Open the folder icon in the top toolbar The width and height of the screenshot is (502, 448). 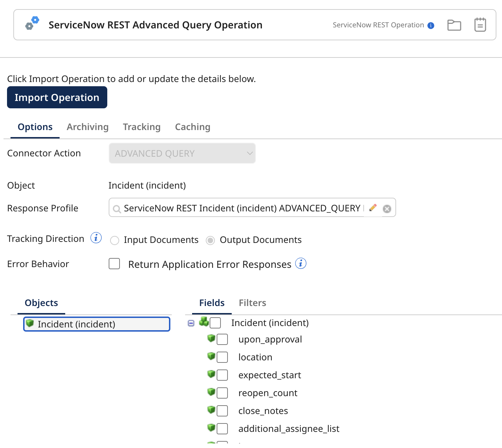coord(454,25)
